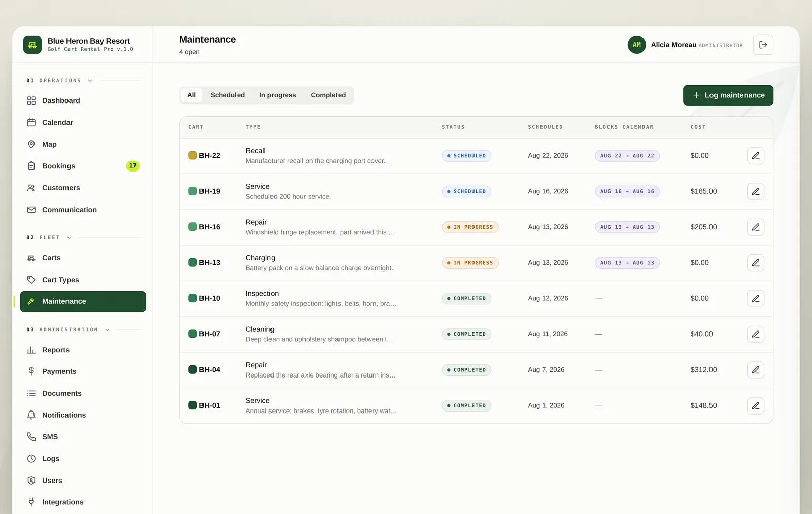
Task: Edit the BH-01 service record
Action: tap(756, 406)
